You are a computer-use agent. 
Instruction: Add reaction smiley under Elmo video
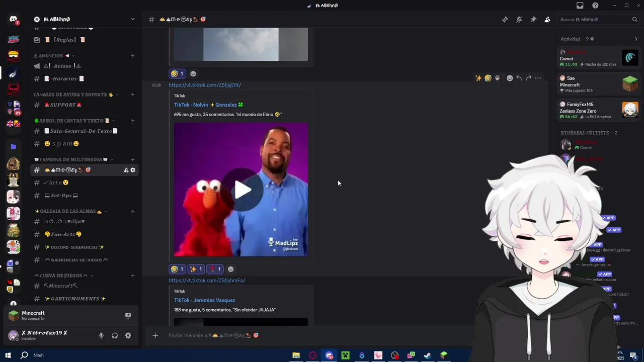230,269
